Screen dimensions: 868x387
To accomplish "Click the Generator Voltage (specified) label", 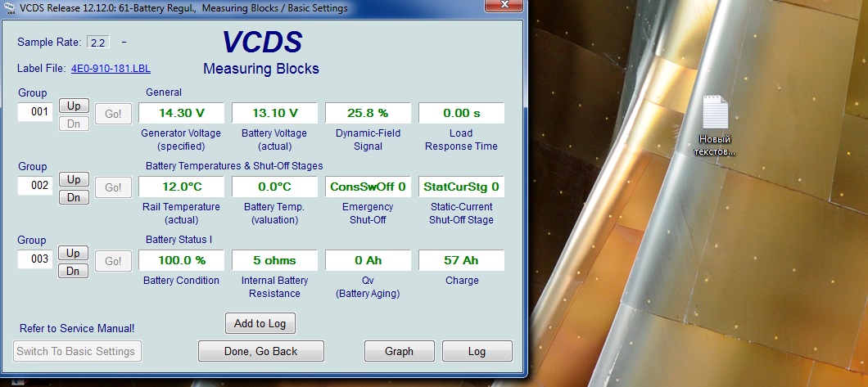I will (x=181, y=140).
